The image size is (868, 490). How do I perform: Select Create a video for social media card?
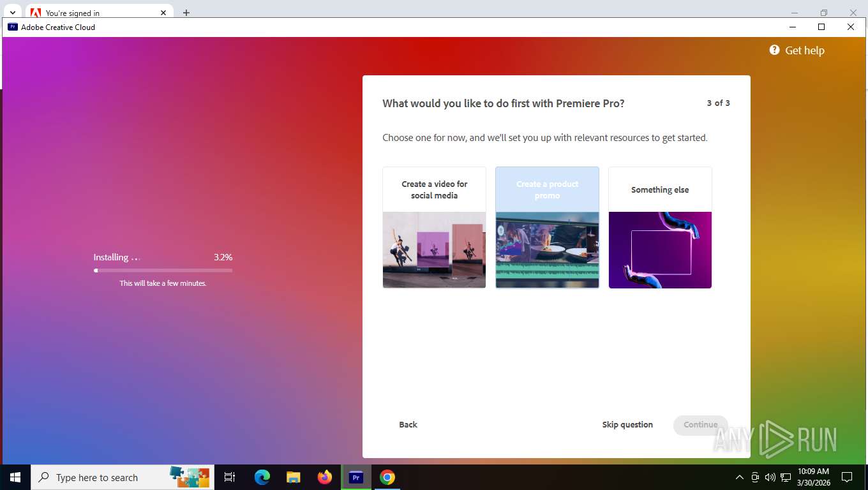tap(434, 227)
